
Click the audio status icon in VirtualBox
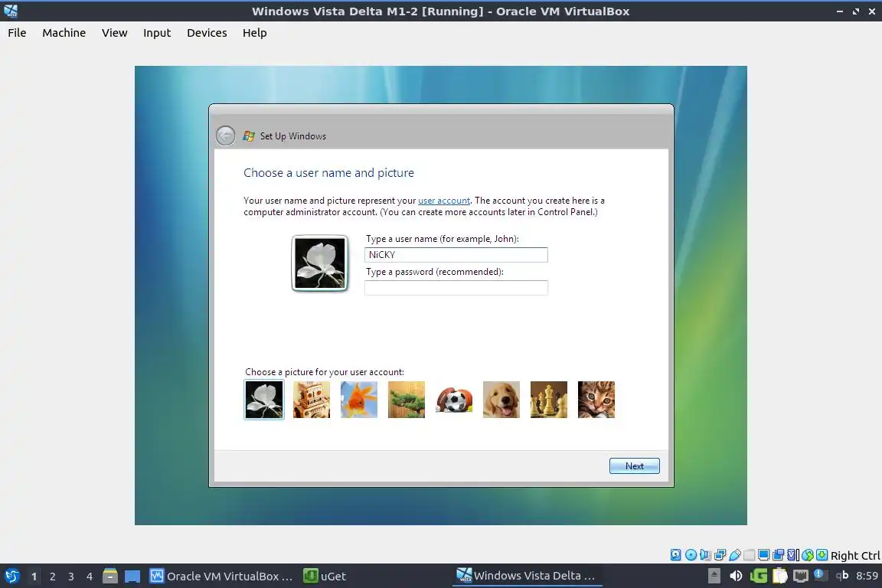705,555
